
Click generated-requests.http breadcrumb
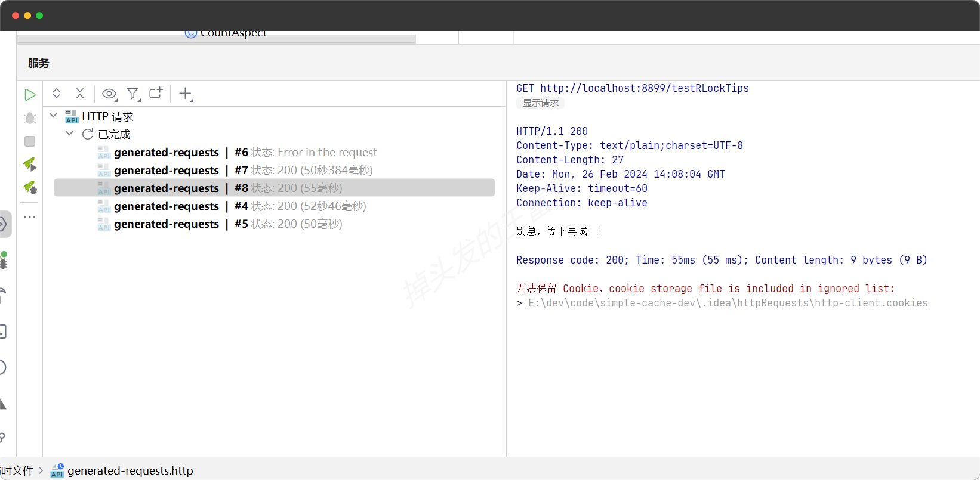coord(130,470)
